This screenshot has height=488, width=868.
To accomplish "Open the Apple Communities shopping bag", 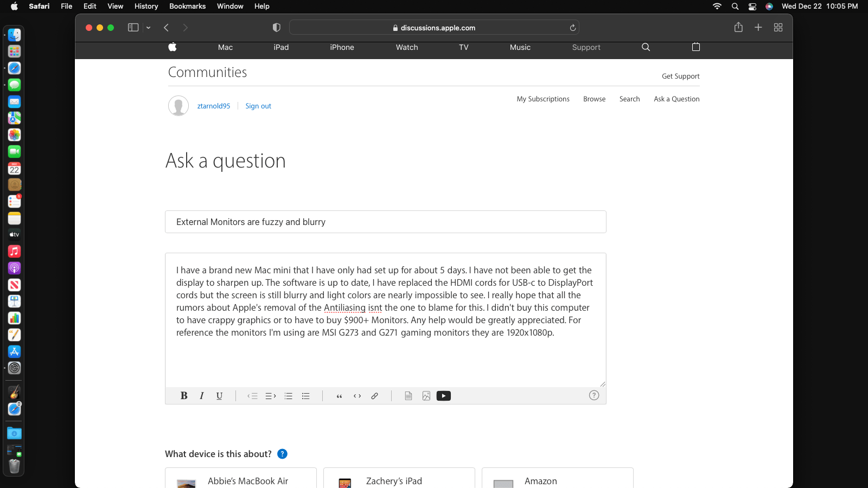I will point(696,47).
